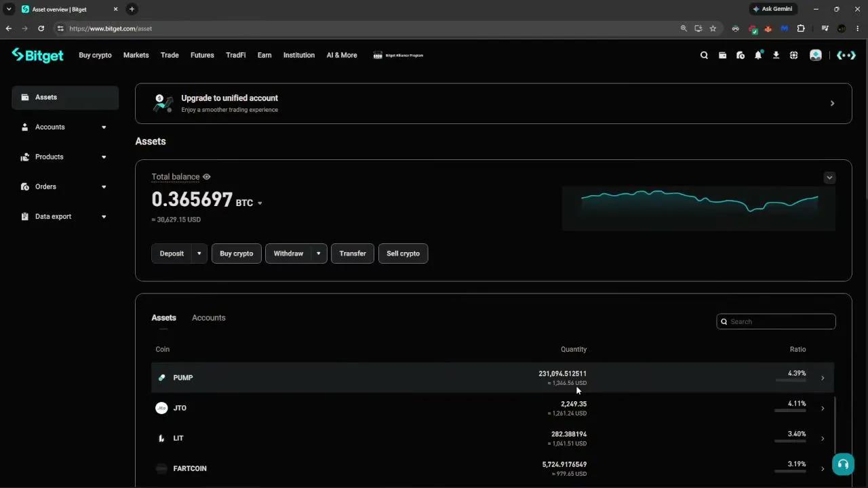Click the Ask Gemini button
This screenshot has height=488, width=868.
pos(774,9)
